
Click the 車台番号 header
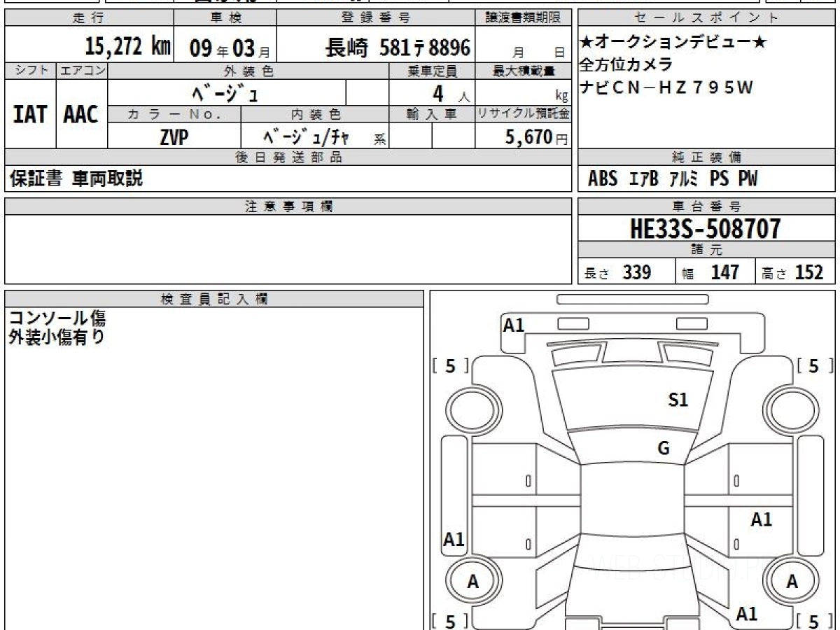[x=706, y=206]
